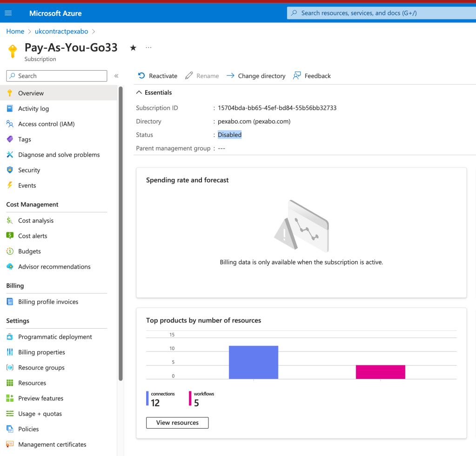
Task: Focus the global resources search box
Action: pos(381,13)
